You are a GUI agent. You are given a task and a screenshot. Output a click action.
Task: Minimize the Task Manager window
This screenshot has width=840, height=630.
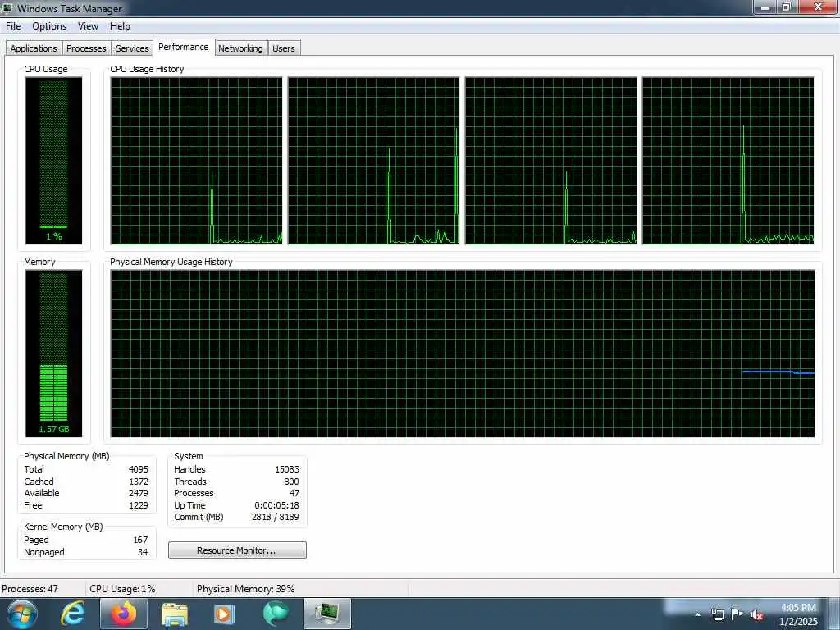[x=765, y=7]
